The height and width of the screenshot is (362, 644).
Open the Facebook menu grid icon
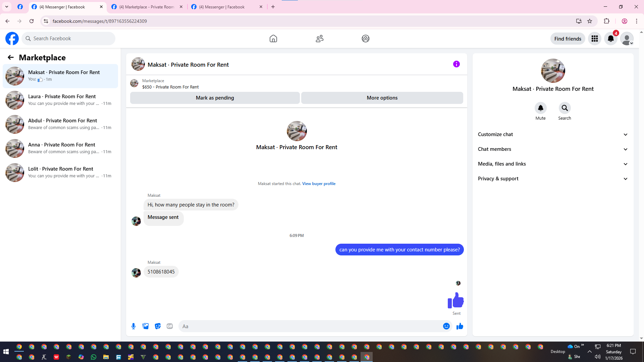594,39
